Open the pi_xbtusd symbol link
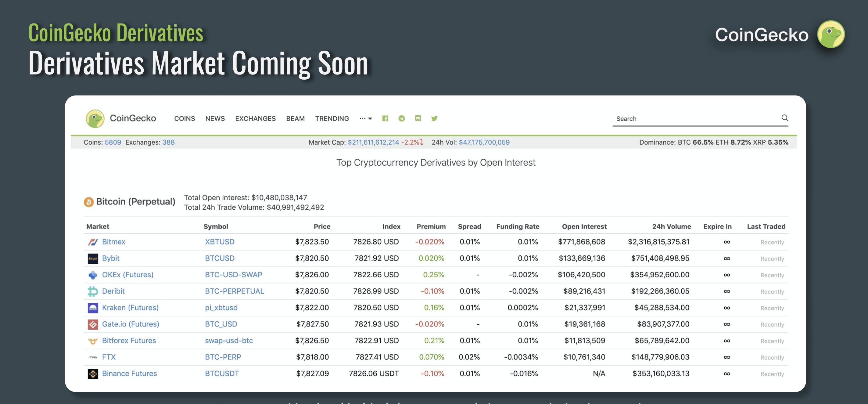This screenshot has width=868, height=404. point(221,308)
